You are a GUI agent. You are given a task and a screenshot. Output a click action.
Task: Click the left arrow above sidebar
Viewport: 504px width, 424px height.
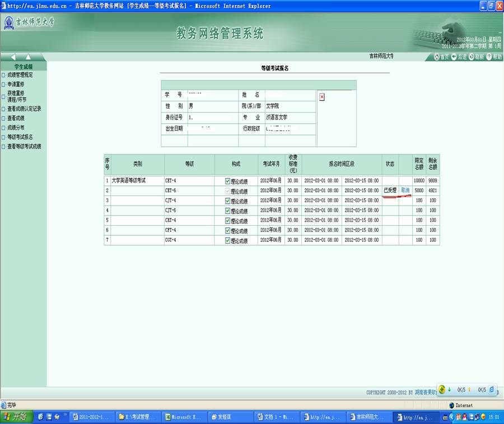[x=13, y=57]
